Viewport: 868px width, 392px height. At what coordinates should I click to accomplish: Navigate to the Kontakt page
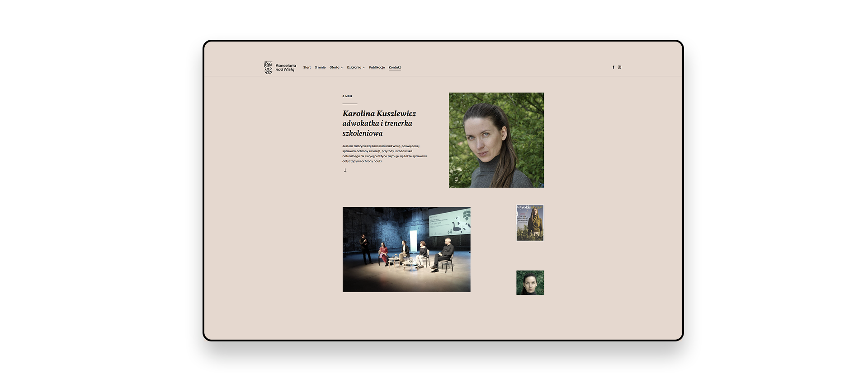tap(395, 67)
